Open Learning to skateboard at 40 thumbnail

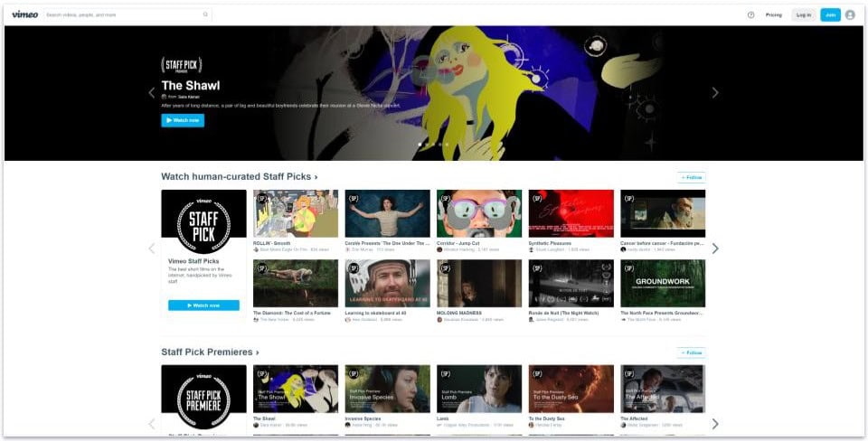click(x=387, y=283)
